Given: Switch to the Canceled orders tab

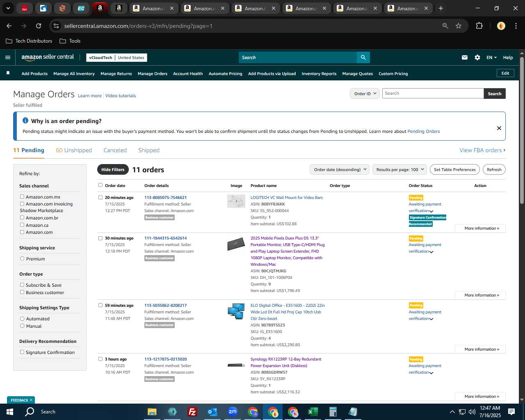Looking at the screenshot, I should 115,150.
